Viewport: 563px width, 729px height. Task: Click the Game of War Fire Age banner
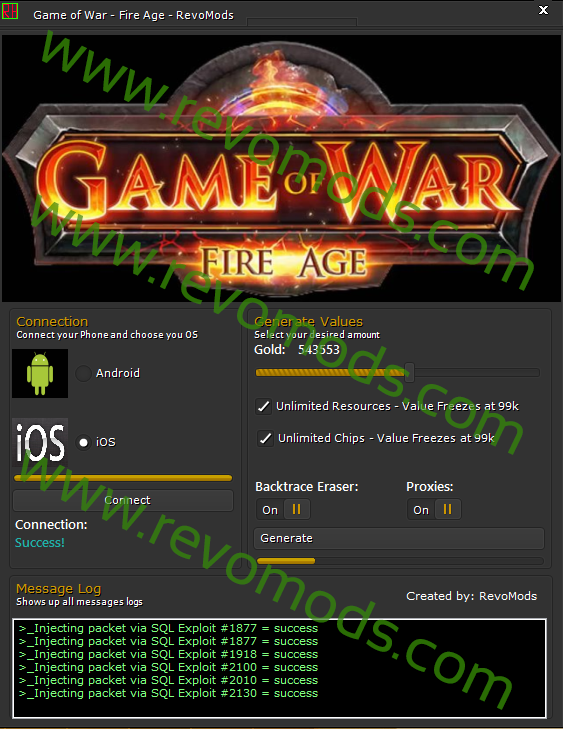281,168
